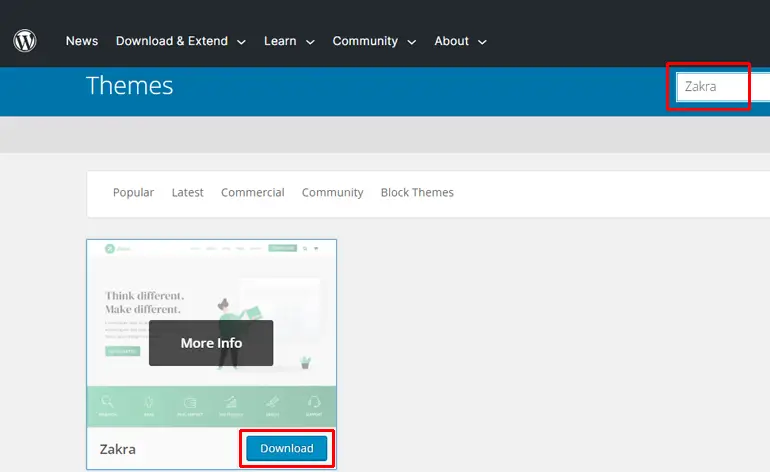Screen dimensions: 770x472
Task: Switch to the Commercial filter tab
Action: pos(252,193)
